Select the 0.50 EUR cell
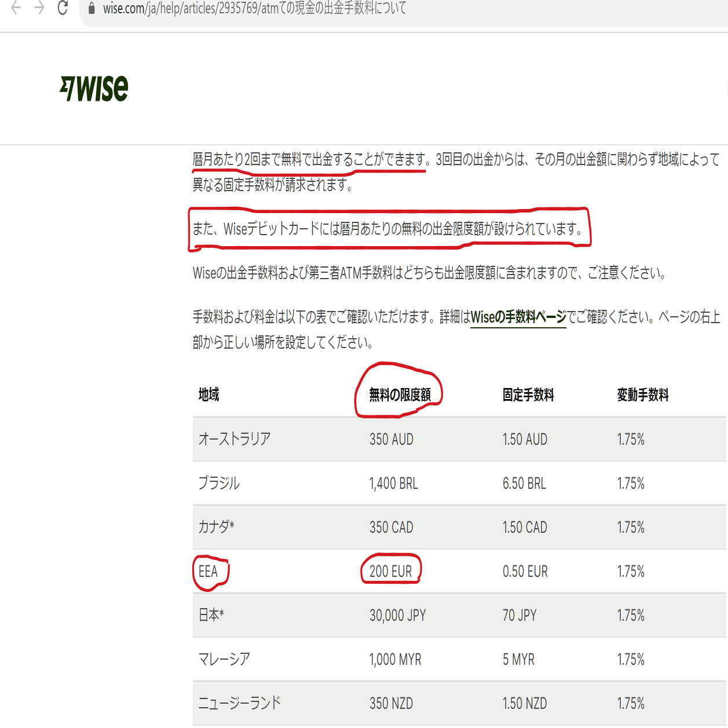 pyautogui.click(x=525, y=572)
